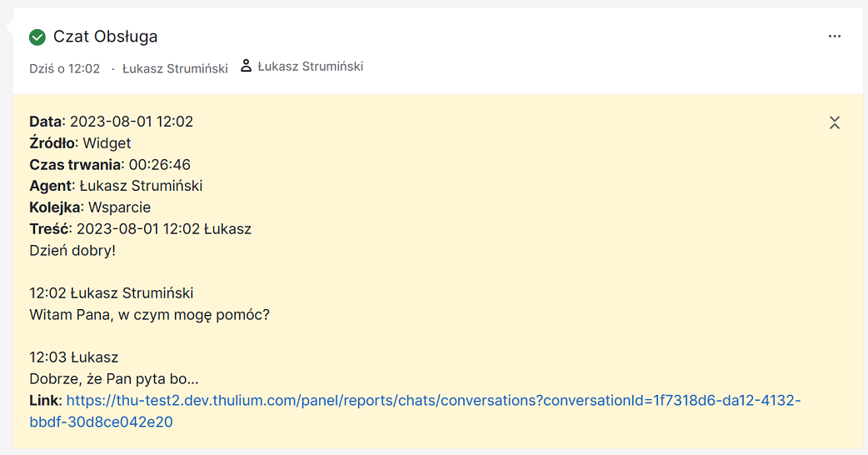Click the assignee name beside the person icon
The height and width of the screenshot is (455, 868).
coord(311,67)
